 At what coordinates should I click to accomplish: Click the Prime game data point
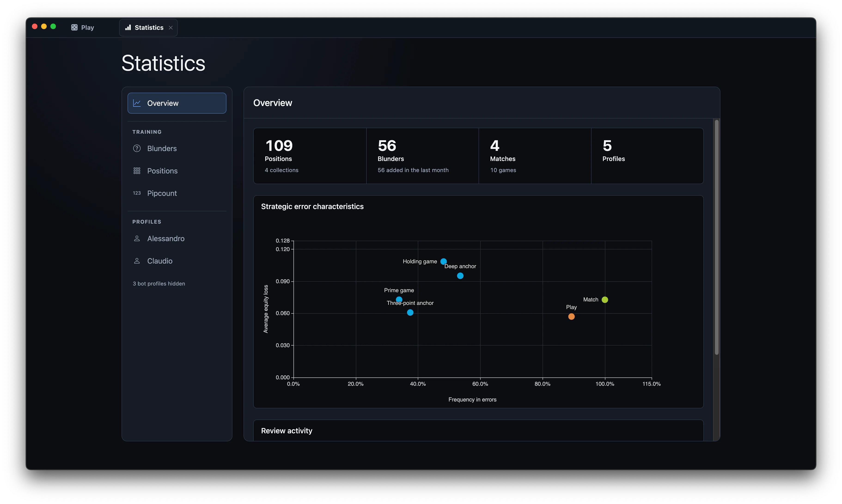[x=399, y=300]
